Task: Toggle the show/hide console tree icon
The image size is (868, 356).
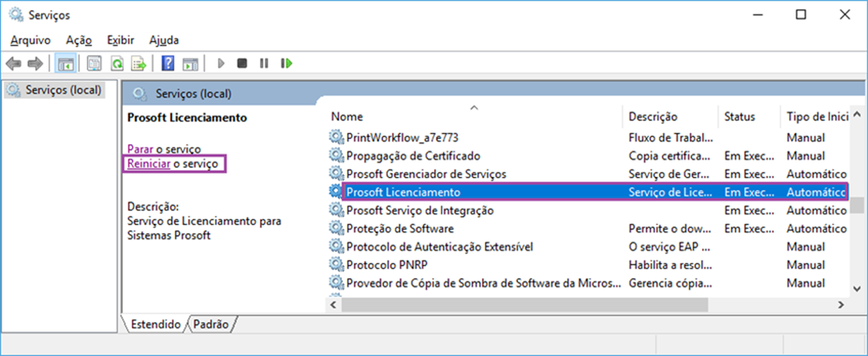Action: click(x=65, y=63)
